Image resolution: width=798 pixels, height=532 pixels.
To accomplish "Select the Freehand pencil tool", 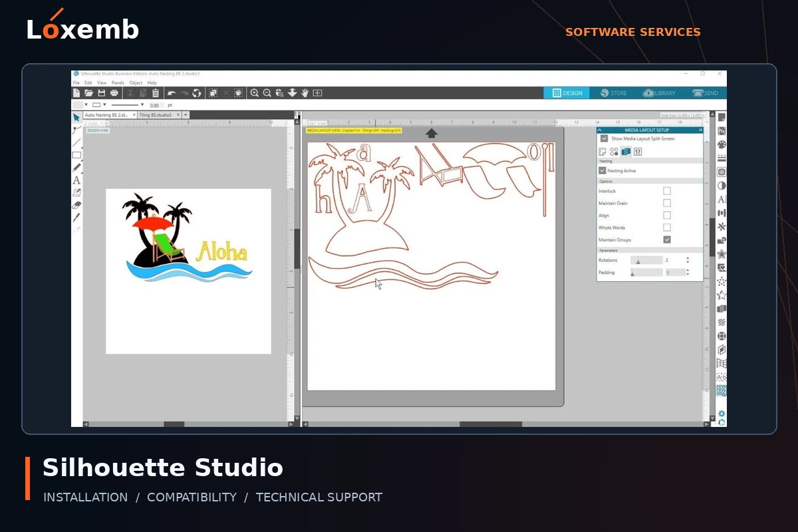I will click(x=77, y=168).
